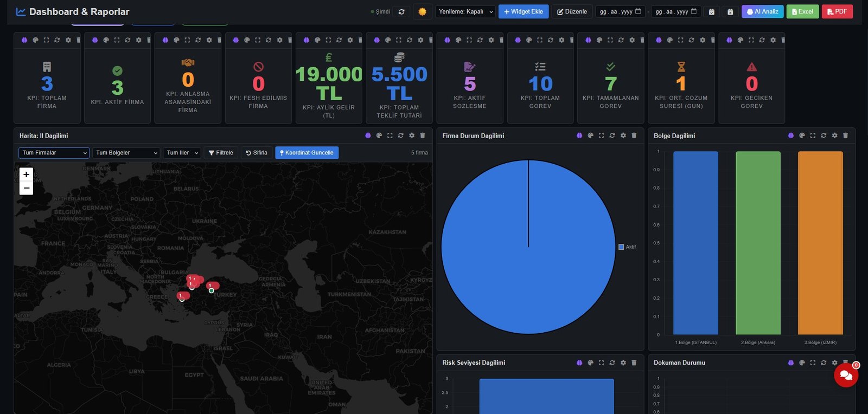The height and width of the screenshot is (414, 868).
Task: Open color palette on Harita widget
Action: (x=379, y=135)
